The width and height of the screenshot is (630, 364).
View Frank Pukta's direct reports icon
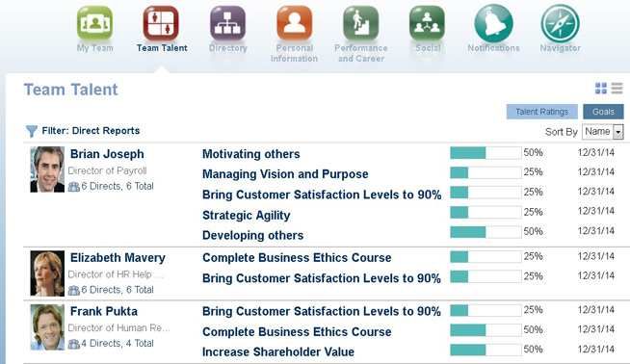coord(73,344)
